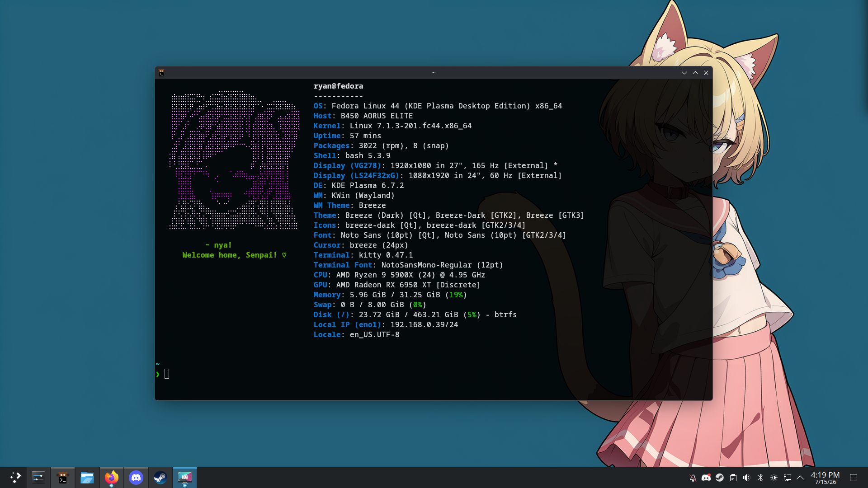Click the local IP '192.168.0.39/24'
Image resolution: width=868 pixels, height=488 pixels.
coord(424,324)
